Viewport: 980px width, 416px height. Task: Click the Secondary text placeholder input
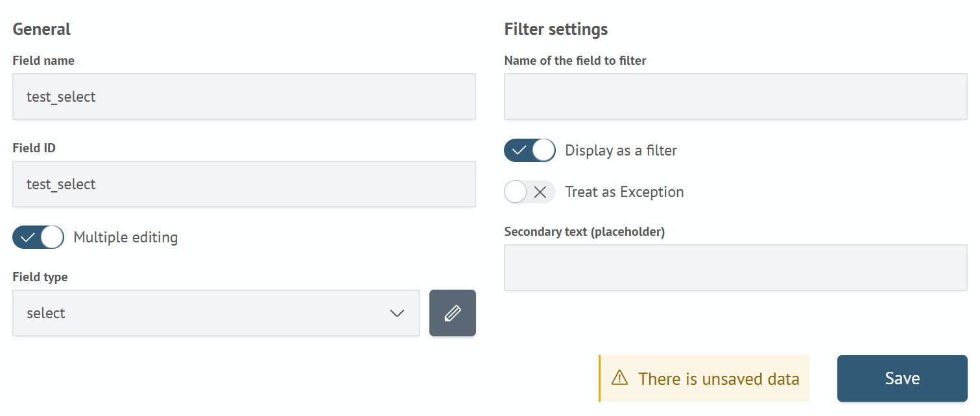pyautogui.click(x=735, y=268)
